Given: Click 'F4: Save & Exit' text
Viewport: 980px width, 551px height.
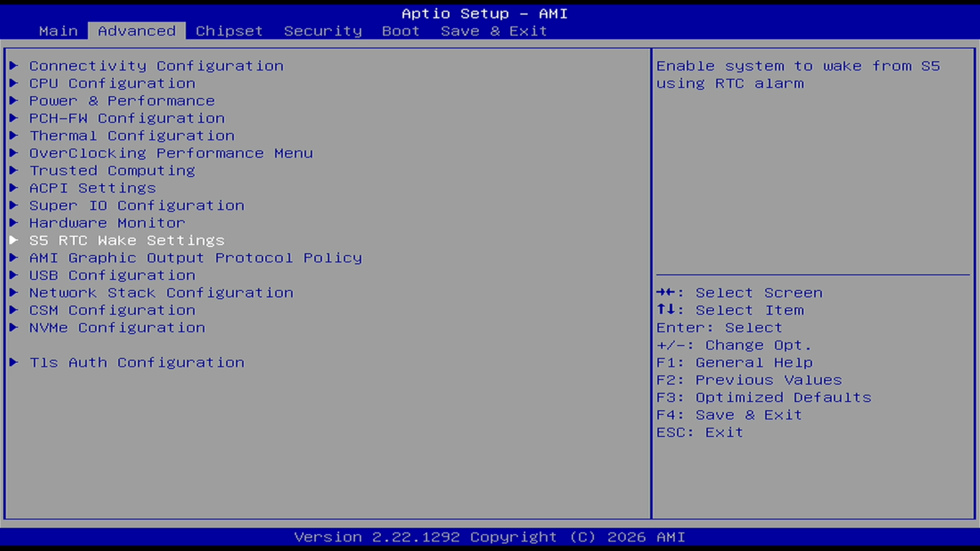Looking at the screenshot, I should click(x=729, y=415).
